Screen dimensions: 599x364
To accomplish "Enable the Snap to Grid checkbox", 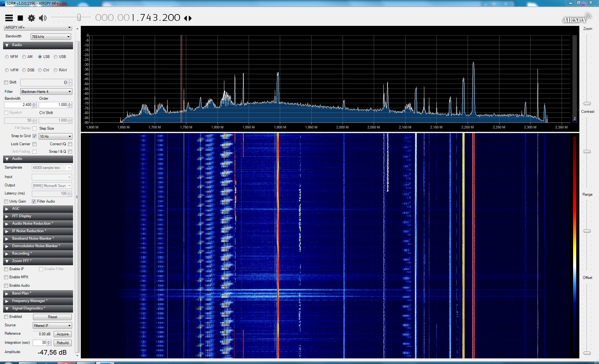I will 35,136.
